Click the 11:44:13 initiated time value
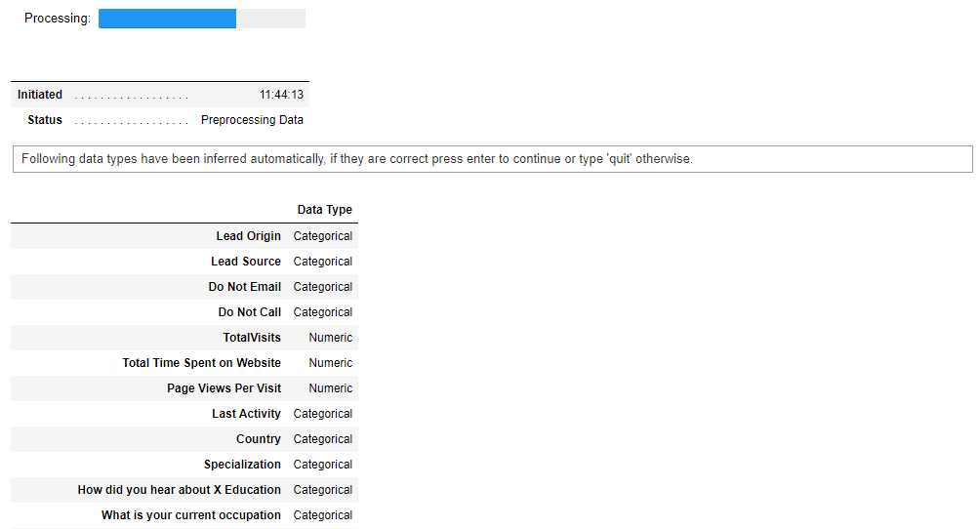 [281, 95]
